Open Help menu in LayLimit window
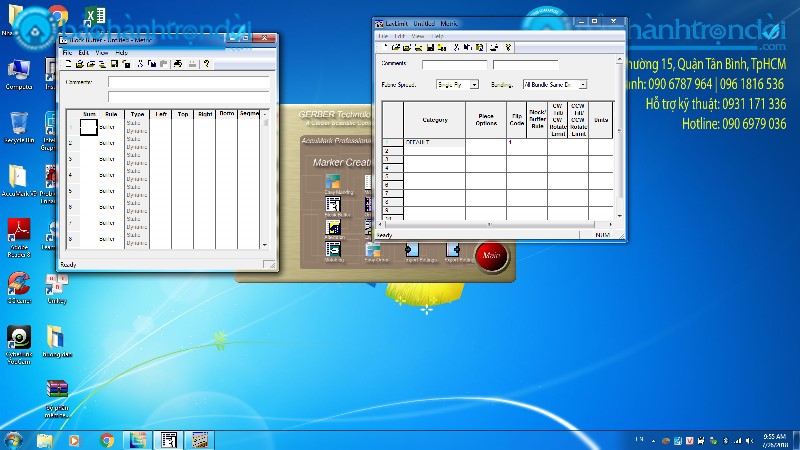 pyautogui.click(x=438, y=36)
